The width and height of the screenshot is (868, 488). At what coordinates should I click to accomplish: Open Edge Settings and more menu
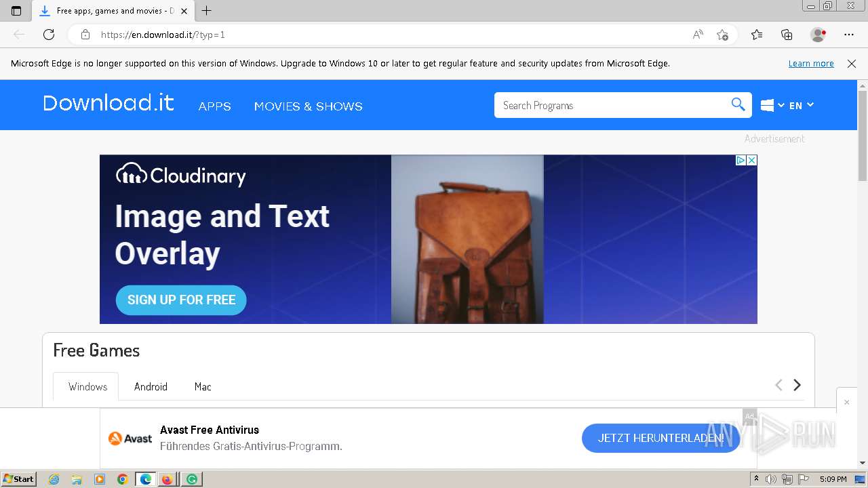(849, 35)
